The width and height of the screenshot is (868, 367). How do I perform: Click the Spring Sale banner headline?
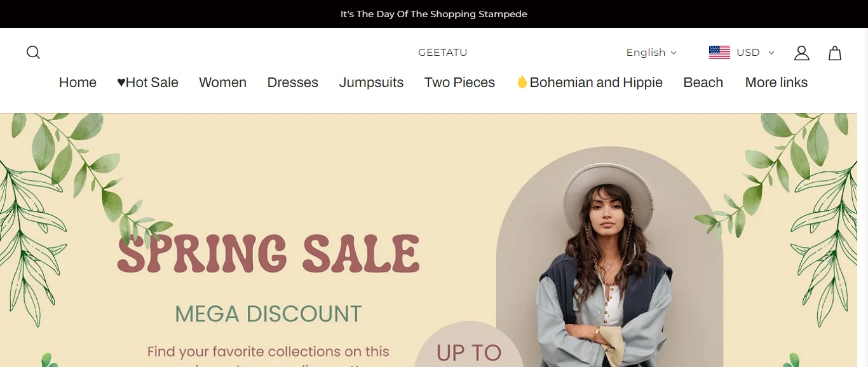coord(268,254)
